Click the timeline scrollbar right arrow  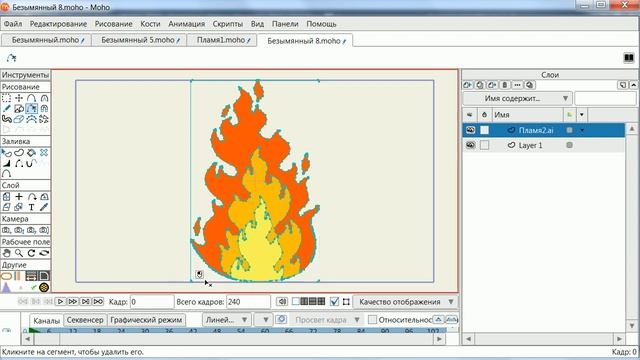pyautogui.click(x=439, y=339)
